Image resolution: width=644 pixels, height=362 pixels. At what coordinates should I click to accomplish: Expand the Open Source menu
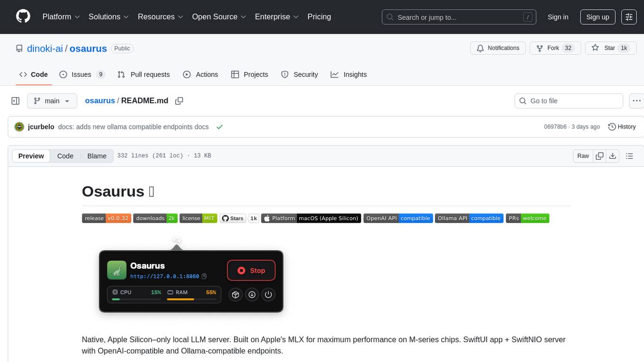tap(219, 17)
